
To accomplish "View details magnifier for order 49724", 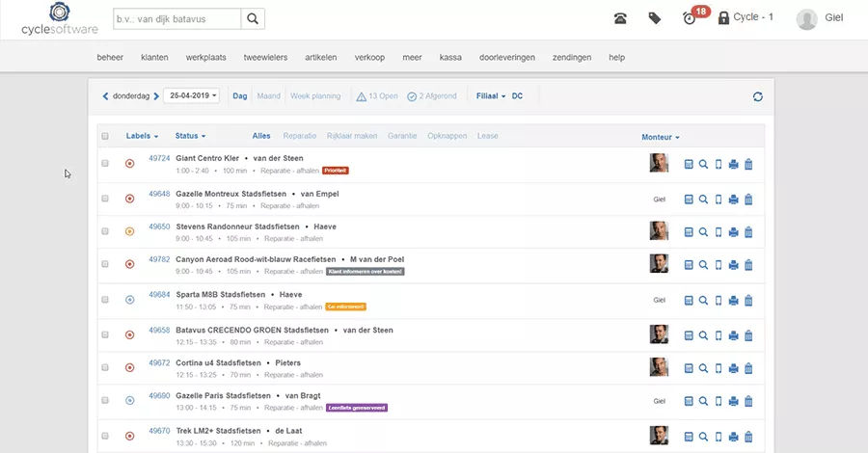I will point(703,164).
